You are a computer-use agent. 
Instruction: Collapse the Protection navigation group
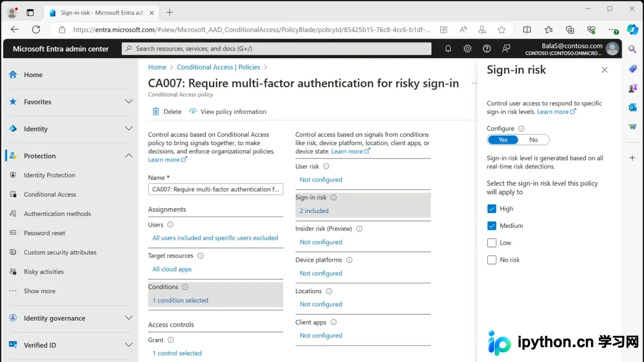pyautogui.click(x=129, y=156)
